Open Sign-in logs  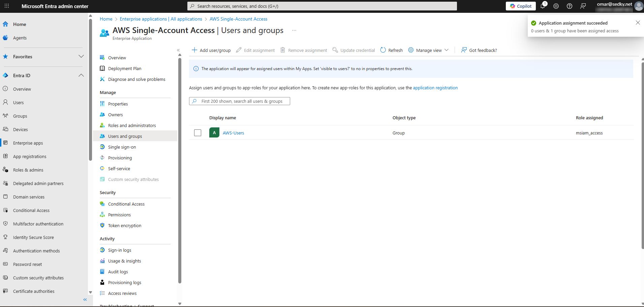coord(120,250)
